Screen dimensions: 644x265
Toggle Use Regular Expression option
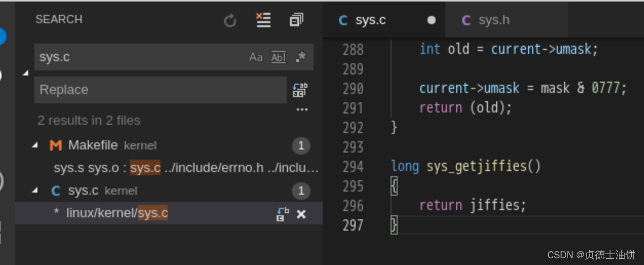301,57
